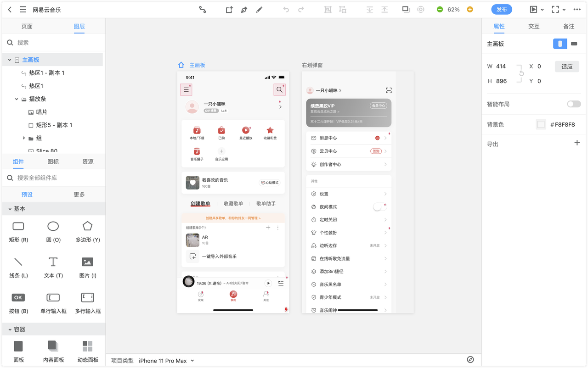
Task: Add a new artboard from the toolbar
Action: [x=229, y=10]
